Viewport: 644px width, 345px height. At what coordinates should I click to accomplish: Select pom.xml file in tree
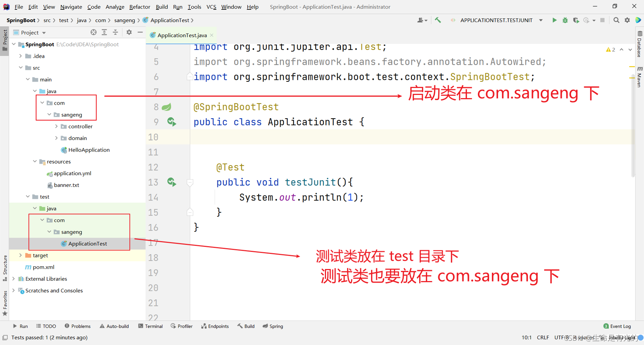[x=43, y=267]
